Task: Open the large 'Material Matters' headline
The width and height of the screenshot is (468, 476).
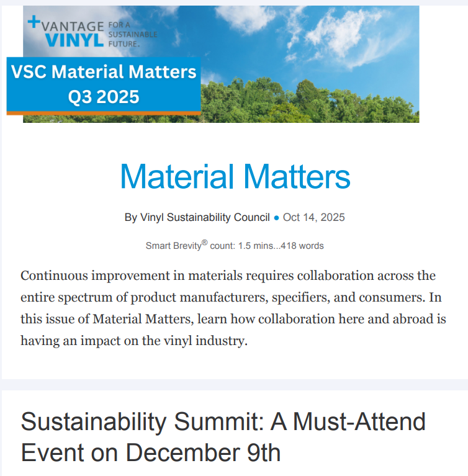Action: coord(235,176)
